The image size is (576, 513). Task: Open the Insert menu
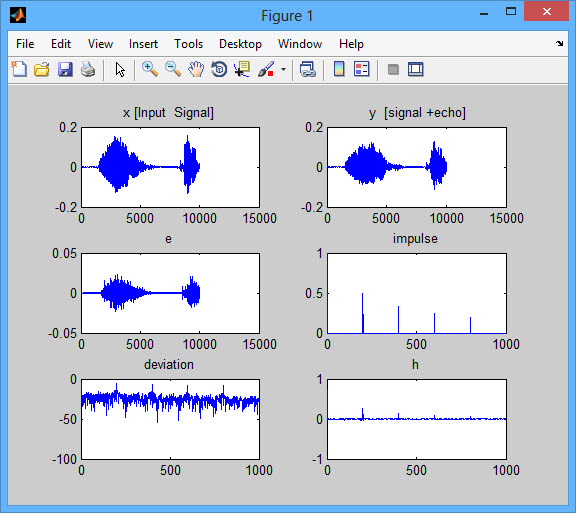pos(143,44)
